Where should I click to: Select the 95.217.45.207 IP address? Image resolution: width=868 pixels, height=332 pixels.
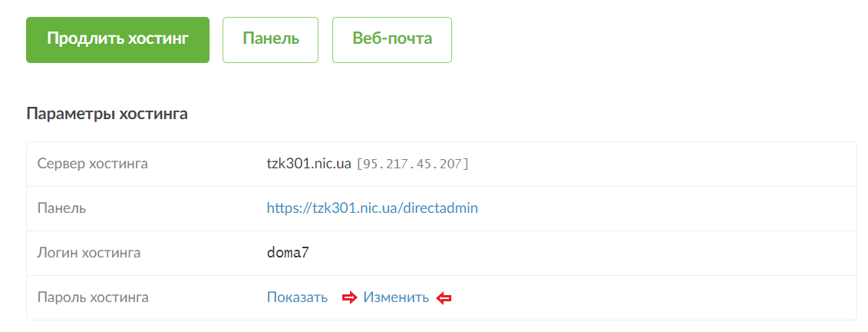tap(413, 164)
